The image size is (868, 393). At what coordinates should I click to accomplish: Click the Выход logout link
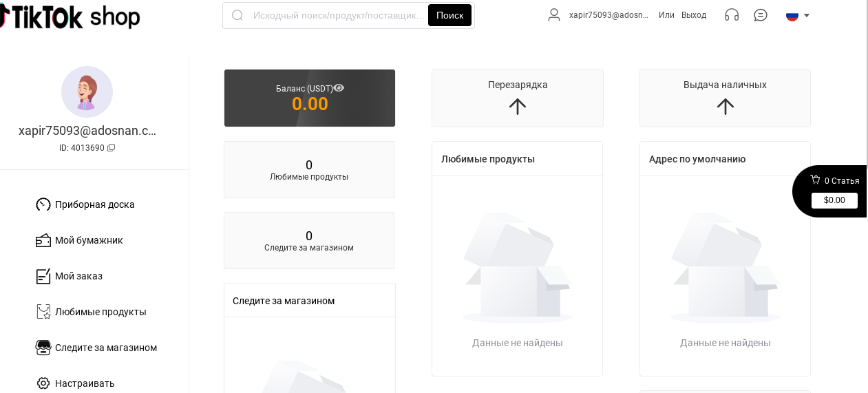694,15
